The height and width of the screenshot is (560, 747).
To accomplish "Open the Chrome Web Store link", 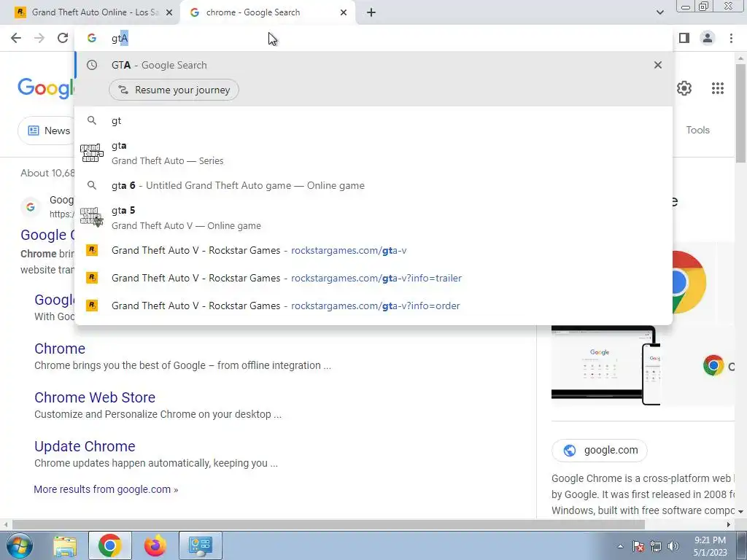I will 95,397.
